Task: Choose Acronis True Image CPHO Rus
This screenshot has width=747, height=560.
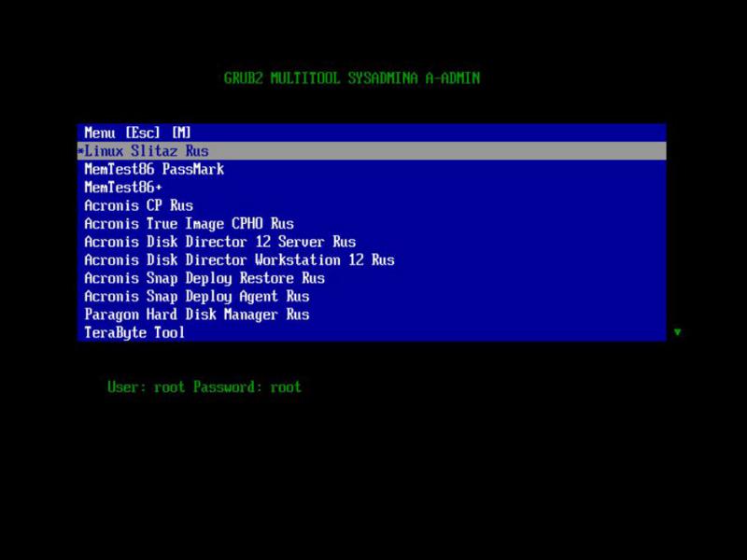Action: [372, 223]
